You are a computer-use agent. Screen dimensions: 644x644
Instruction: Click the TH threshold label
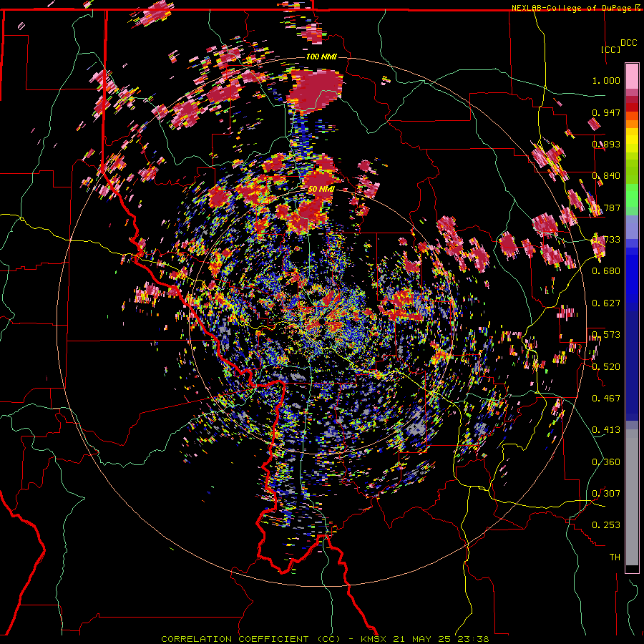(x=615, y=557)
